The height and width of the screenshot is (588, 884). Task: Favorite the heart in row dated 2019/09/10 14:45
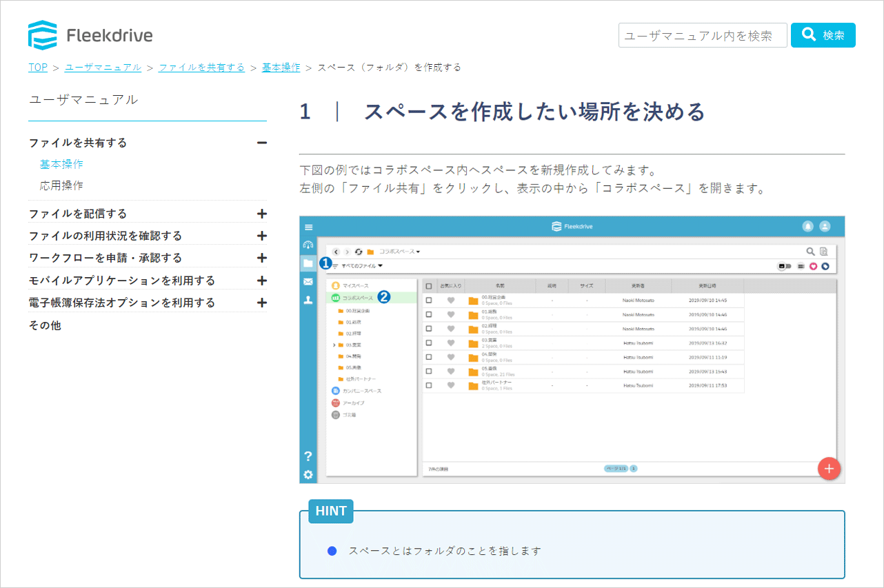click(x=451, y=301)
